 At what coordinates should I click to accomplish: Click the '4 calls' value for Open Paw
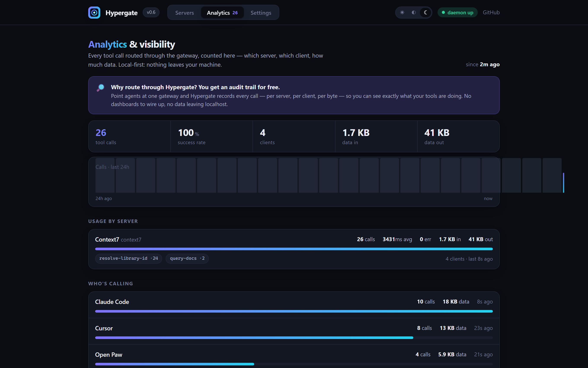coord(423,354)
